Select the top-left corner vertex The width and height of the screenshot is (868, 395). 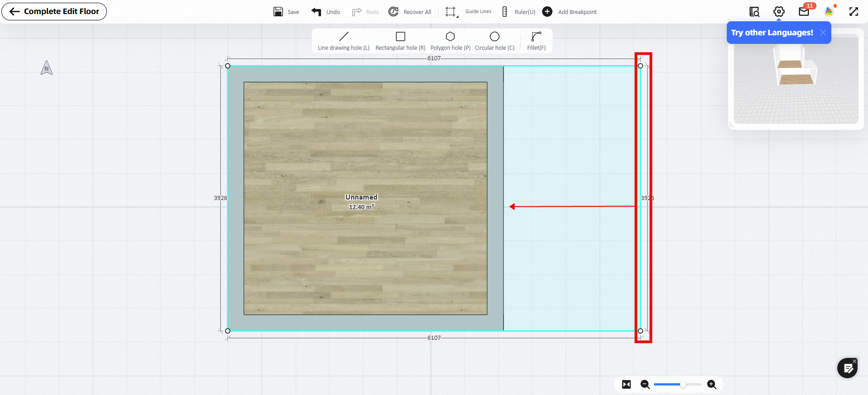(228, 66)
